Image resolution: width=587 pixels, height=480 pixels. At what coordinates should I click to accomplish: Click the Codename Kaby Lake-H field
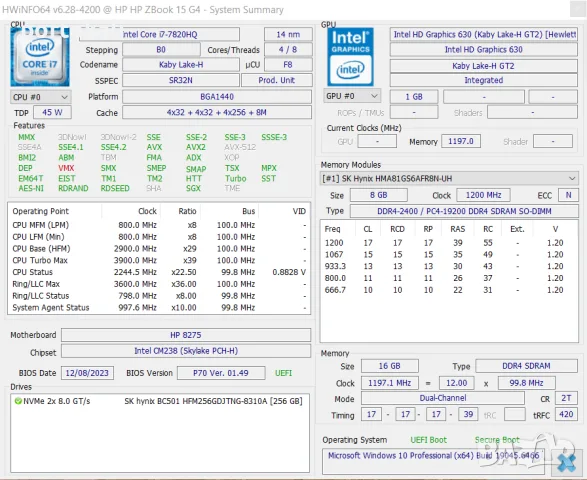(181, 64)
